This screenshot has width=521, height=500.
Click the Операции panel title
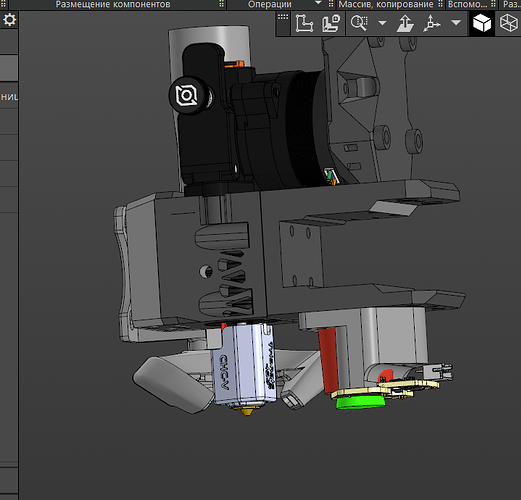(270, 4)
